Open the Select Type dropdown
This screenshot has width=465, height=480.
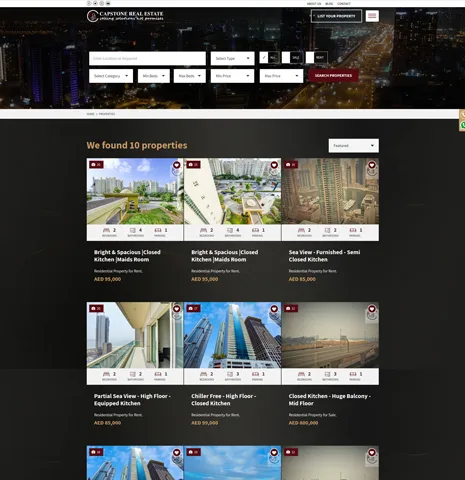coord(233,58)
